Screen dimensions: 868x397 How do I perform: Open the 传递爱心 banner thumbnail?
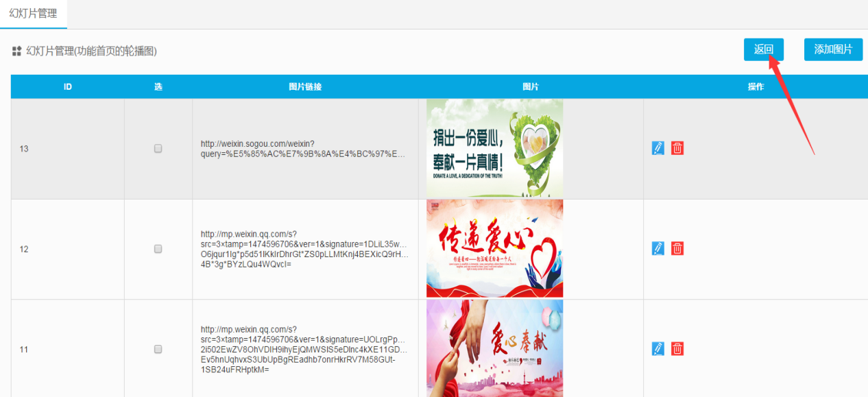tap(494, 248)
